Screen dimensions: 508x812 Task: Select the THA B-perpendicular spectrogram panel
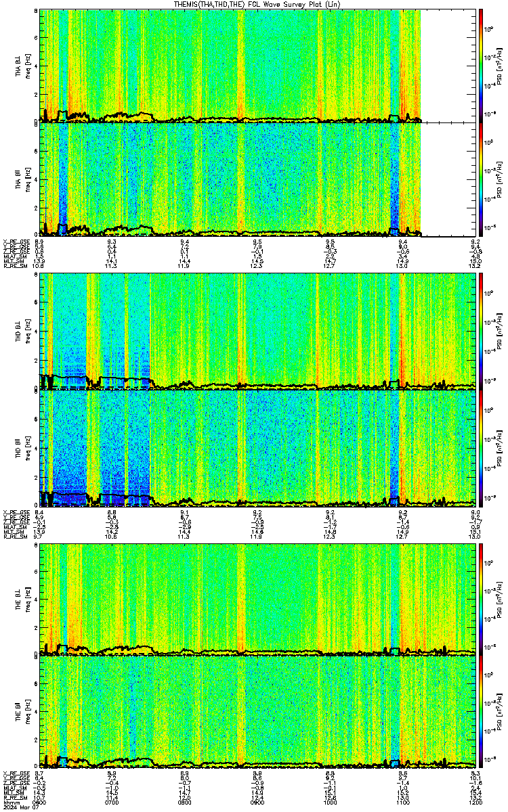click(256, 66)
